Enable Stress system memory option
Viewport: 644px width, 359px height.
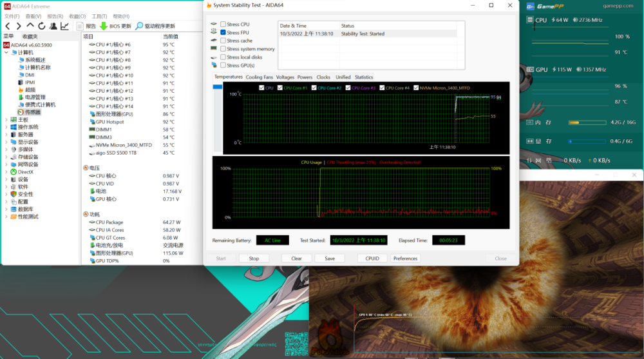tap(223, 49)
